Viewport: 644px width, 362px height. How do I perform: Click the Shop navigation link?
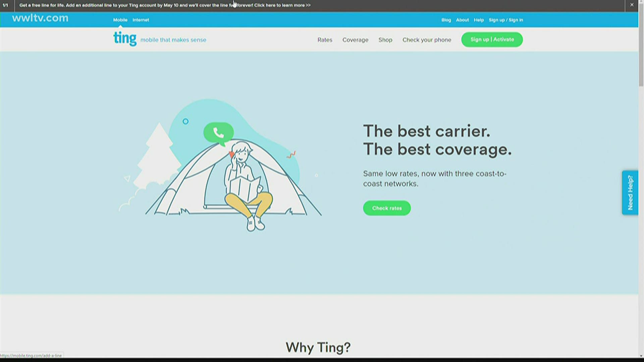[x=385, y=39]
